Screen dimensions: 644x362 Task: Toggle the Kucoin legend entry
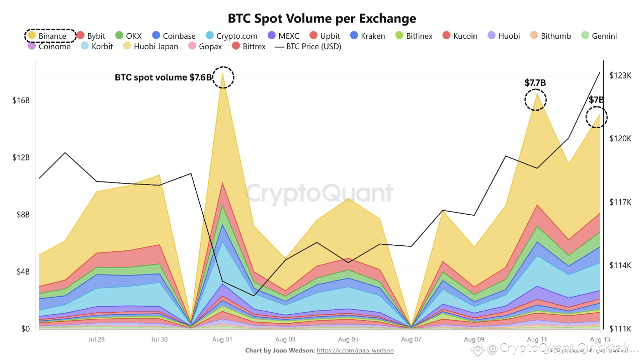460,36
